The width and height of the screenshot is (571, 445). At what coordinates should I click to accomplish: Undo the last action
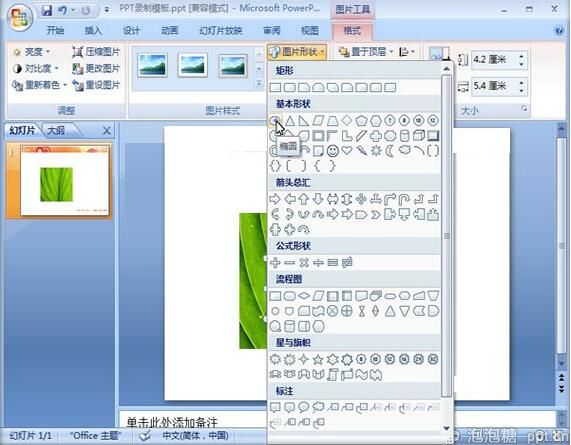[63, 11]
